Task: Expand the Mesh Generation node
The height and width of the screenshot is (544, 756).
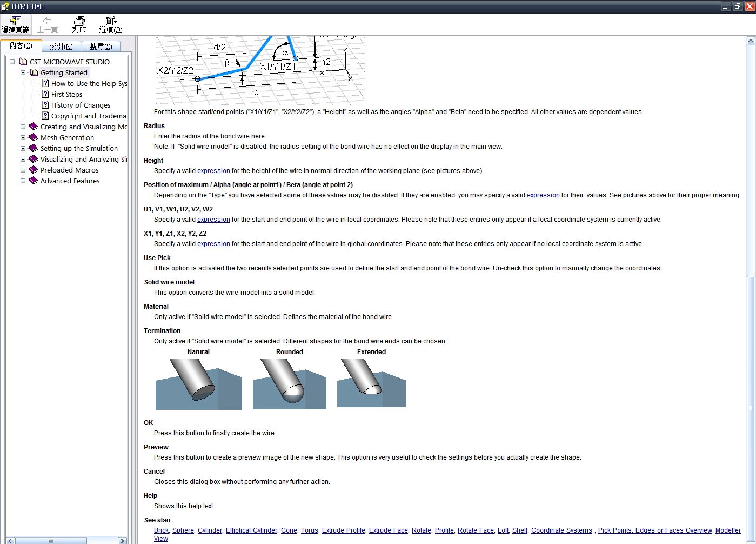Action: [23, 137]
